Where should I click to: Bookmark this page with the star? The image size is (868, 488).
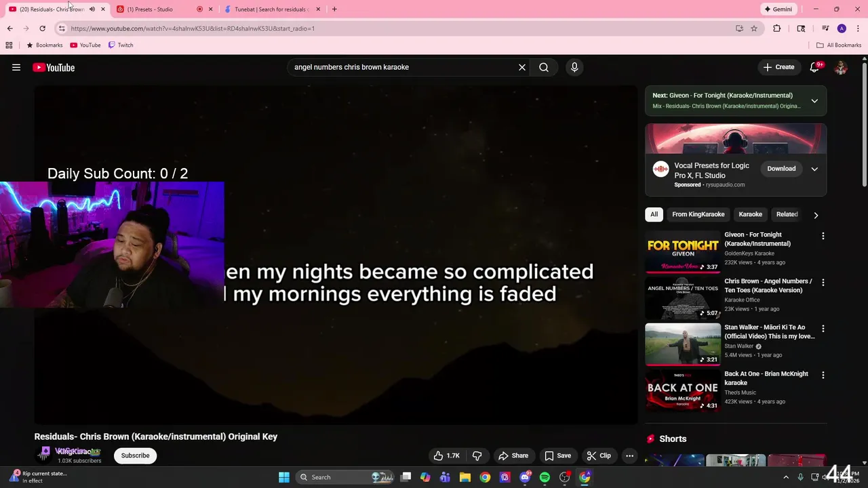point(754,28)
